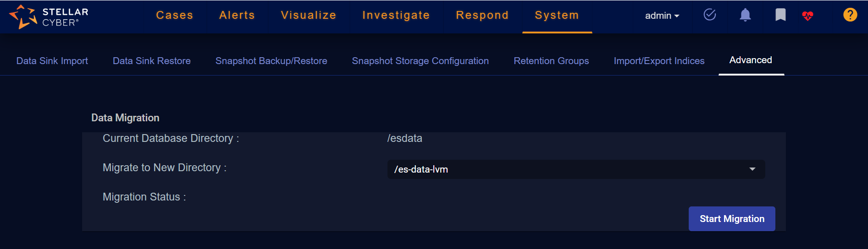The image size is (868, 249).
Task: Select the Import/Export Indices tab
Action: 659,61
